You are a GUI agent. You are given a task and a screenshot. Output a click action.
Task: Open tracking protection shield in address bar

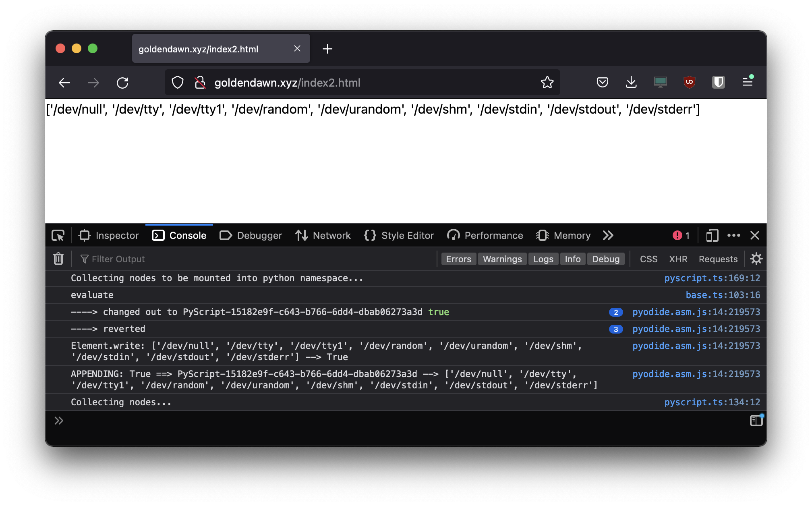click(178, 83)
